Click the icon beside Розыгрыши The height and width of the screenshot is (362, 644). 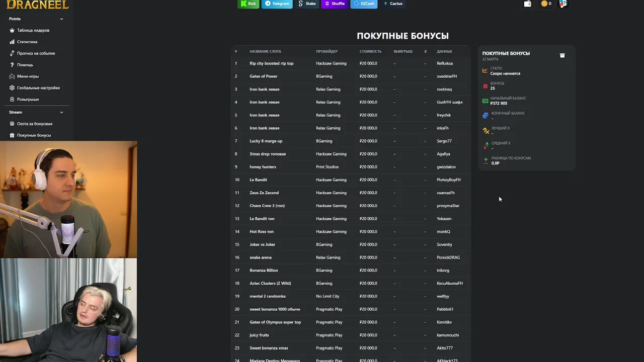(x=12, y=99)
